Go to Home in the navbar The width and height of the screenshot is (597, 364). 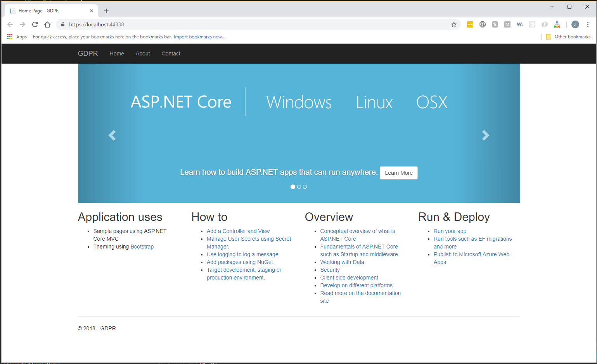click(x=117, y=53)
